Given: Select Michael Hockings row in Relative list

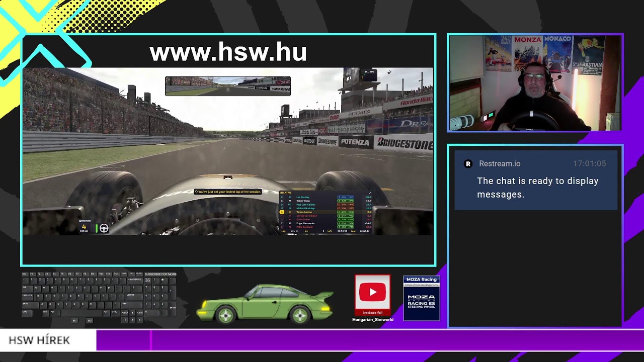Looking at the screenshot, I should (x=326, y=208).
